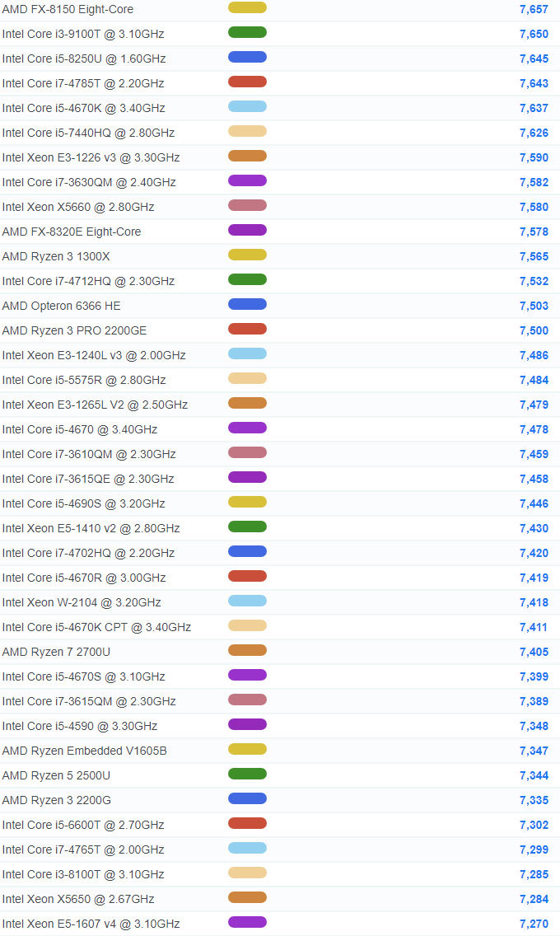Click the red bar for Core i7-4785T
Screen dimensions: 560x936
248,82
